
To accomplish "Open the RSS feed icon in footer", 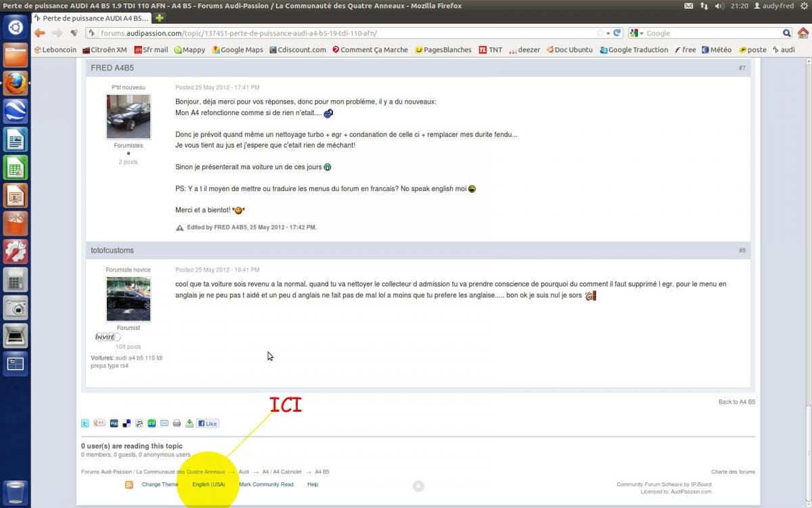I will tap(129, 485).
